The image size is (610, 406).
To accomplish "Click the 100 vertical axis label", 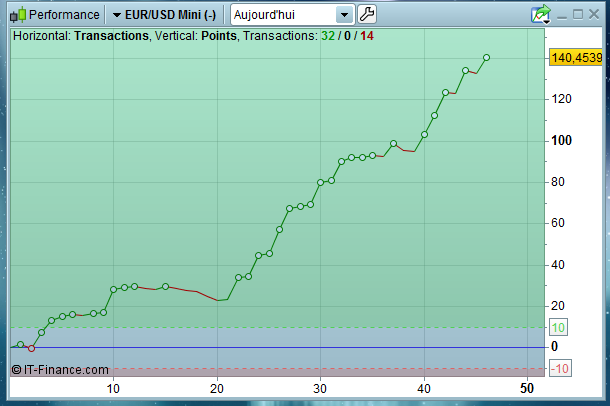I will click(x=561, y=140).
